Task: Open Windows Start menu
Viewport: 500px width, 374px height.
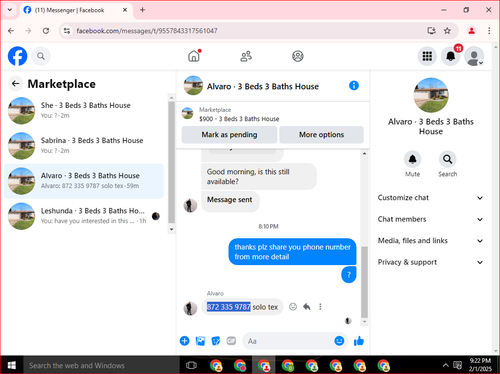Action: pyautogui.click(x=12, y=365)
